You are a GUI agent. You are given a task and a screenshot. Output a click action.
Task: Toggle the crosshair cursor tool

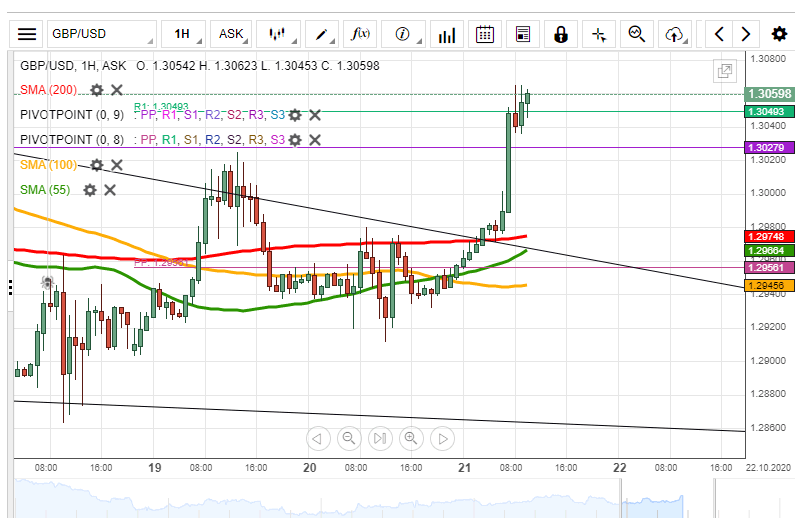599,34
